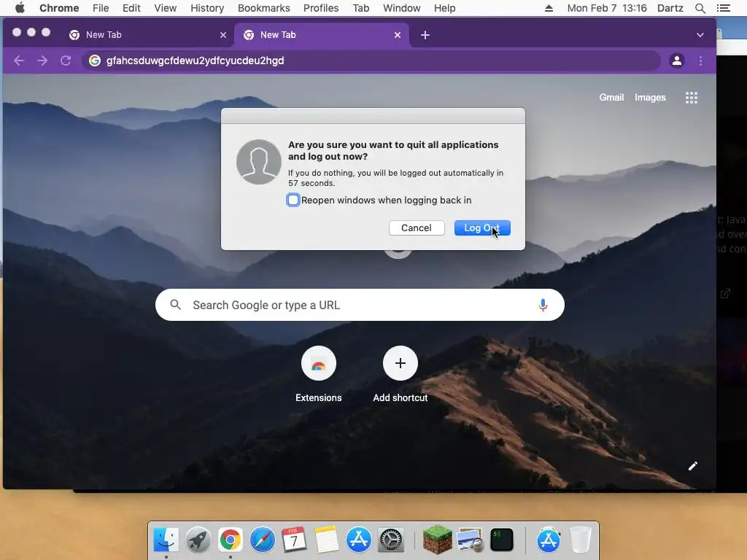Open Terminal from the Dock
The height and width of the screenshot is (560, 747).
point(502,540)
